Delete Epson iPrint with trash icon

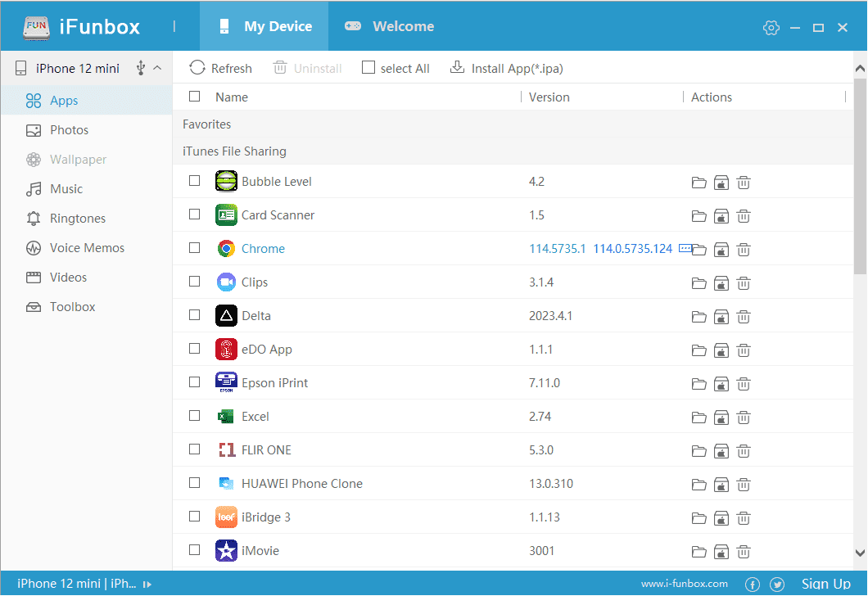coord(744,384)
